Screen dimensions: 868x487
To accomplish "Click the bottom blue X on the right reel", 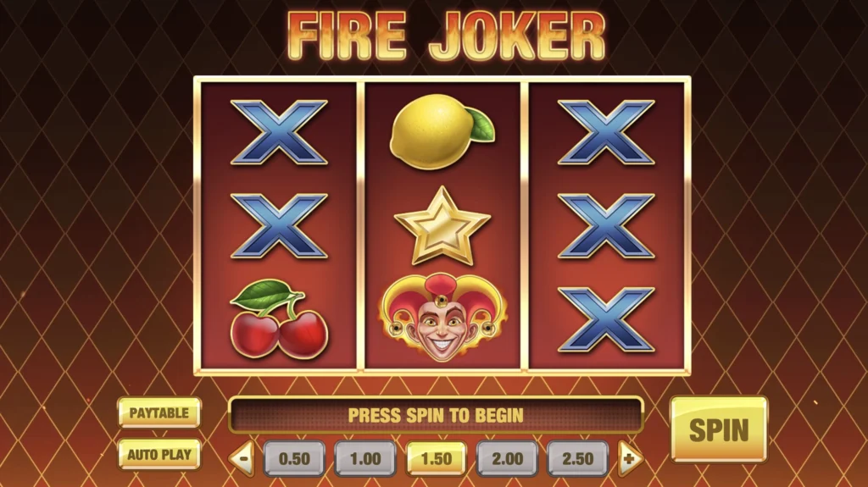I will 606,319.
